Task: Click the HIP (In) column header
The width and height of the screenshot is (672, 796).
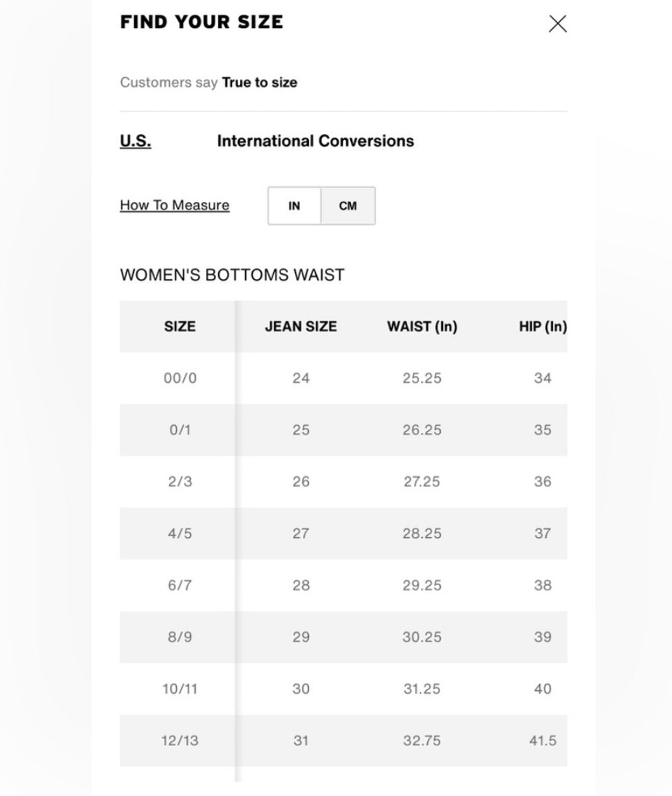Action: click(x=542, y=326)
